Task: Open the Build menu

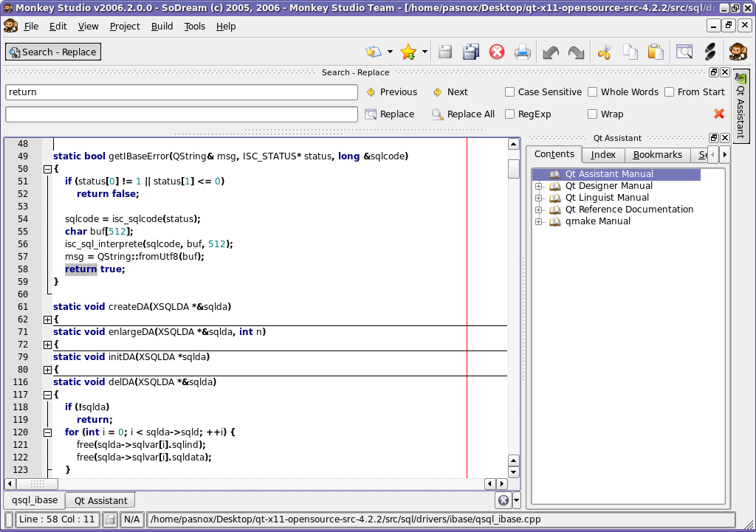Action: pos(162,26)
